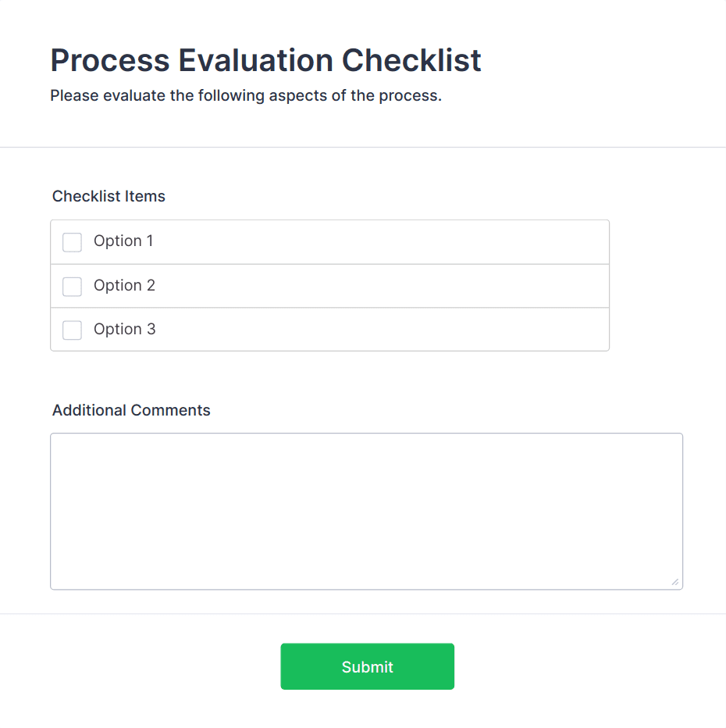Image resolution: width=726 pixels, height=728 pixels.
Task: Enable the Option 3 checkbox
Action: click(72, 330)
